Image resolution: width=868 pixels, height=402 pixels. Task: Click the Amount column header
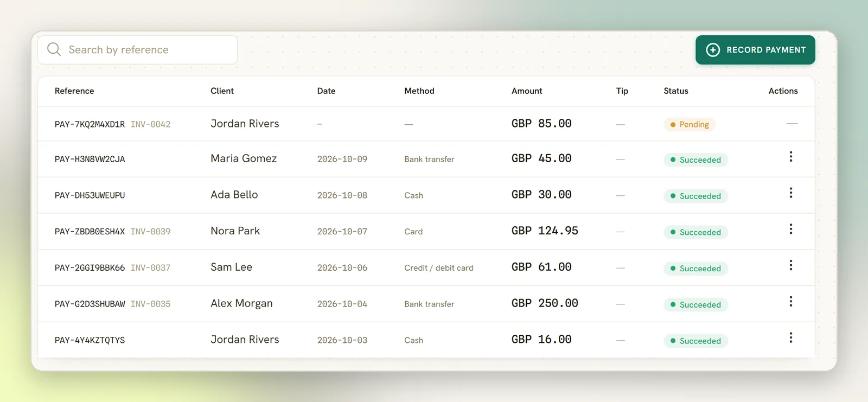coord(527,91)
